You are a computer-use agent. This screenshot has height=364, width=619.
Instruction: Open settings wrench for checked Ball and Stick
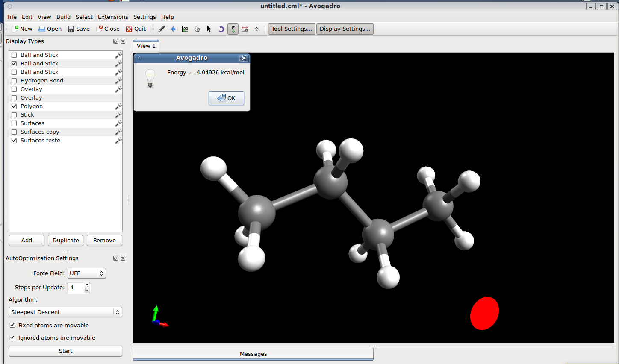pos(118,63)
